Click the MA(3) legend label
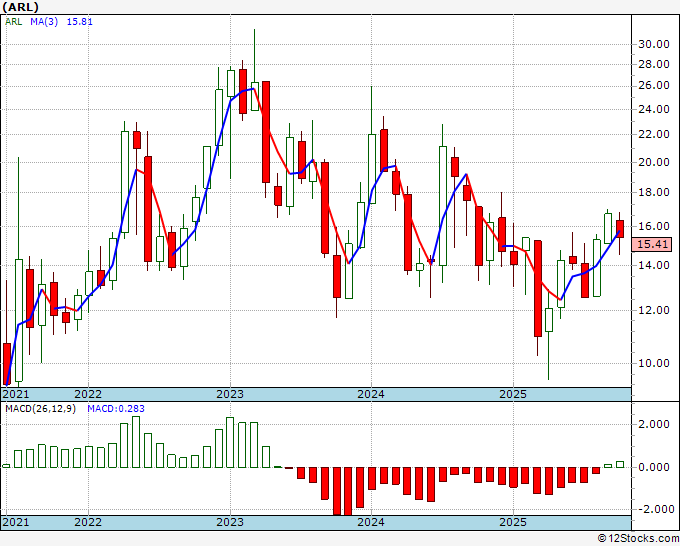The image size is (680, 546). click(44, 22)
